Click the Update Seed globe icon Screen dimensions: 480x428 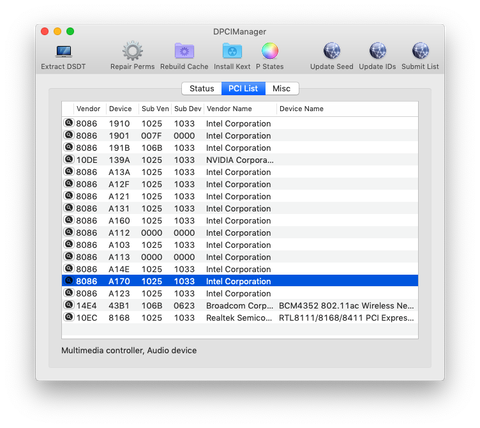tap(332, 51)
